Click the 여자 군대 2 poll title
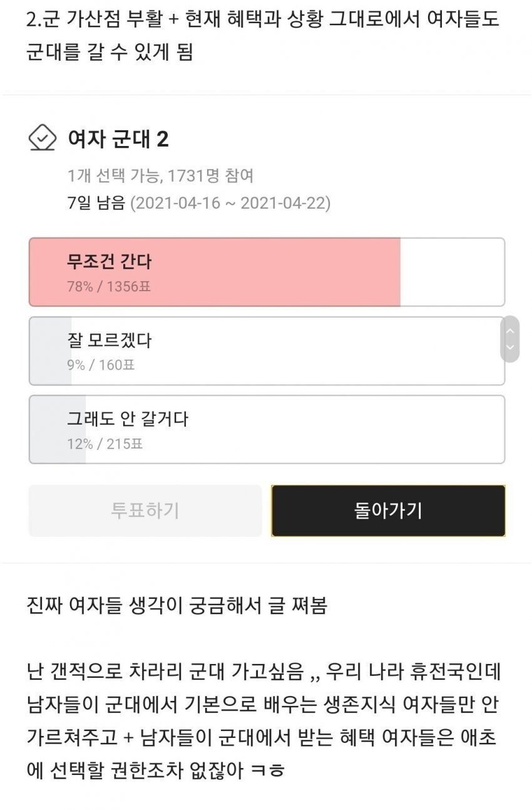Image resolution: width=532 pixels, height=810 pixels. (x=118, y=138)
